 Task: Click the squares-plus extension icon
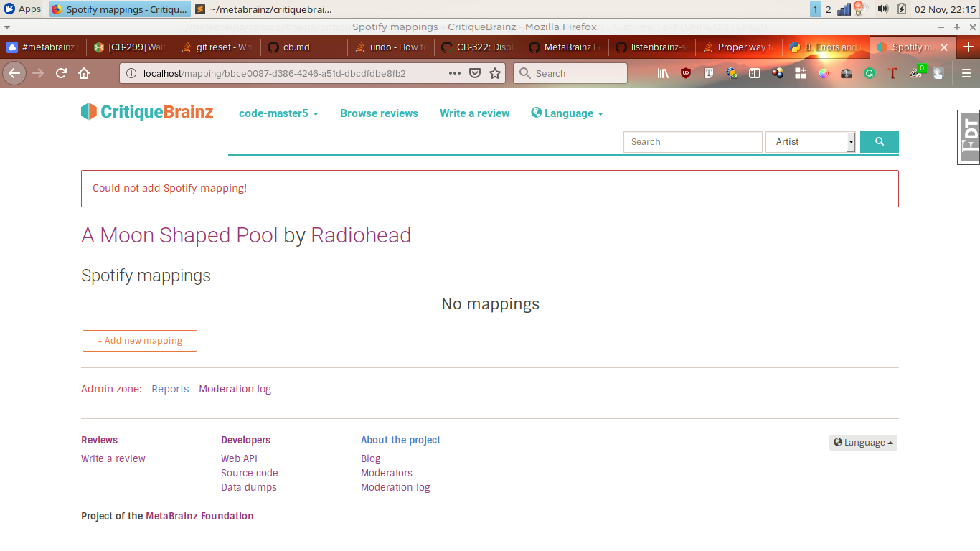pos(801,73)
